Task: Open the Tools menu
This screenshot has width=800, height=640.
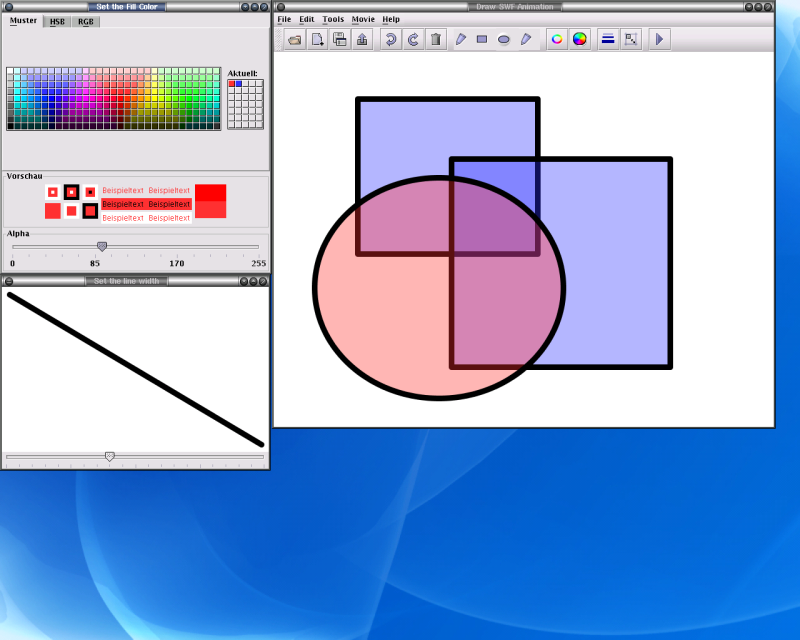Action: (333, 19)
